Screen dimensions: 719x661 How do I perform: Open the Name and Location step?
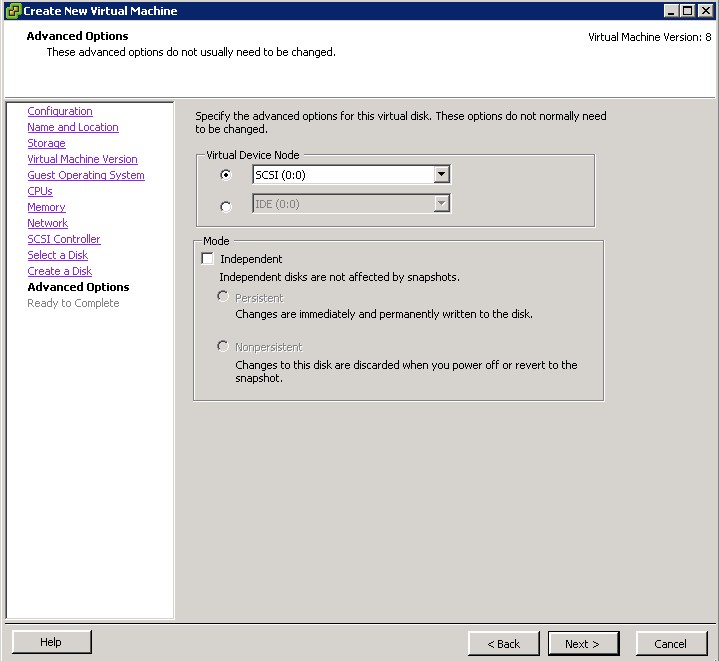pos(73,127)
